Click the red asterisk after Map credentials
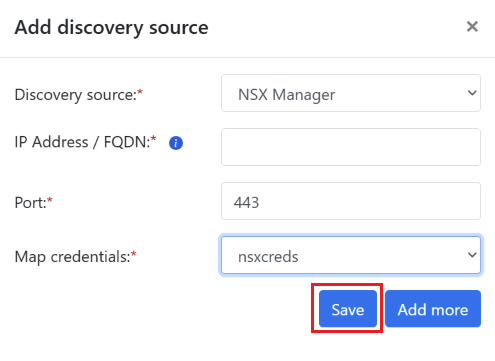Screen dimensions: 495x361 pyautogui.click(x=134, y=254)
